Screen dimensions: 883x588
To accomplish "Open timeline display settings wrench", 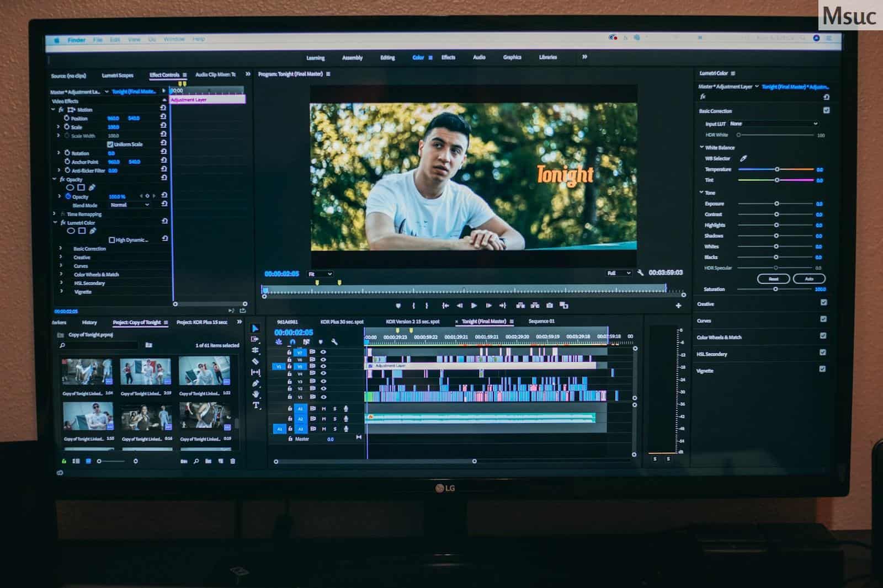I will pos(334,342).
